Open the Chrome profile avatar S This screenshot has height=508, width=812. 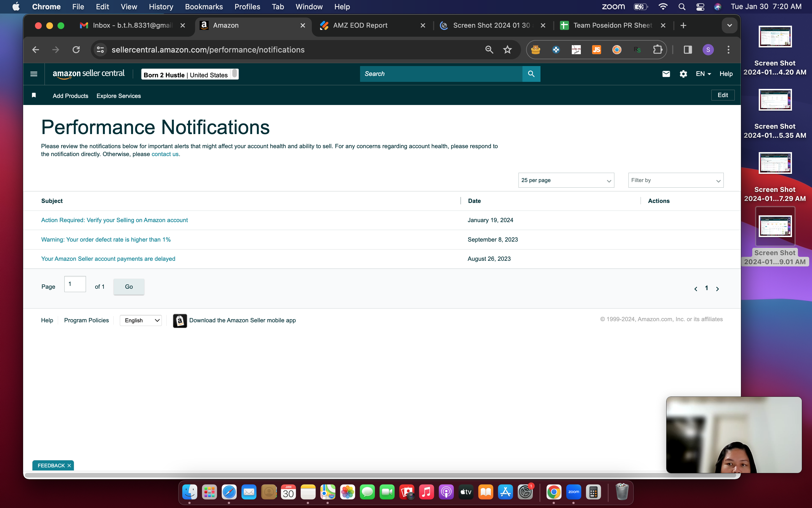click(x=708, y=50)
